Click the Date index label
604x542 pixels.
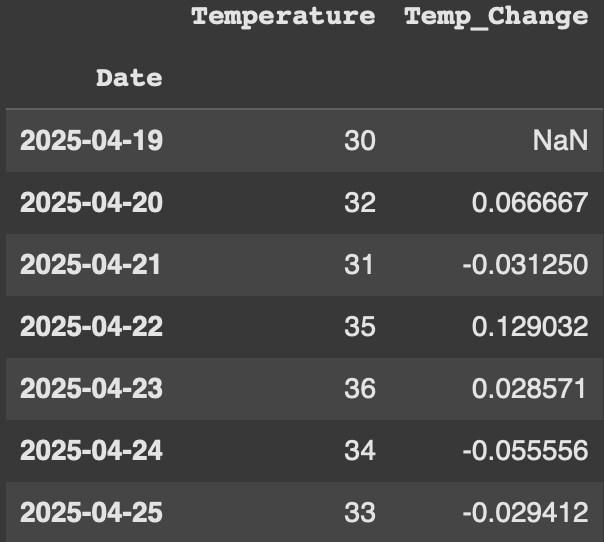tap(129, 78)
